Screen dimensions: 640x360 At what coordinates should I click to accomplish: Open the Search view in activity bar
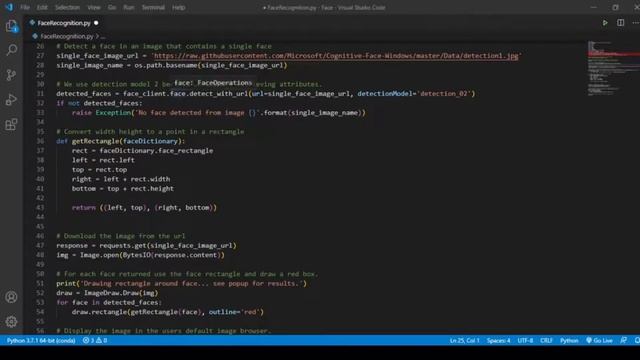(x=11, y=50)
